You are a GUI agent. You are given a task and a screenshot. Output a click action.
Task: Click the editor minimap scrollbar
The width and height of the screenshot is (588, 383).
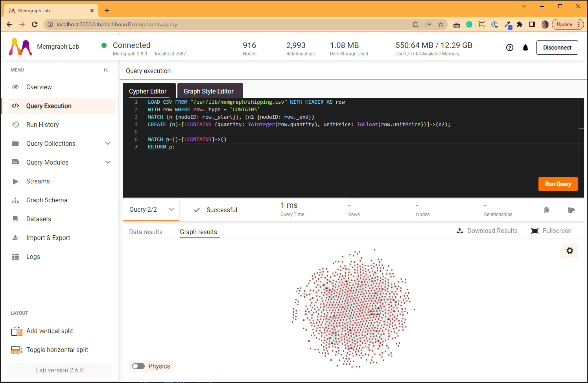581,147
